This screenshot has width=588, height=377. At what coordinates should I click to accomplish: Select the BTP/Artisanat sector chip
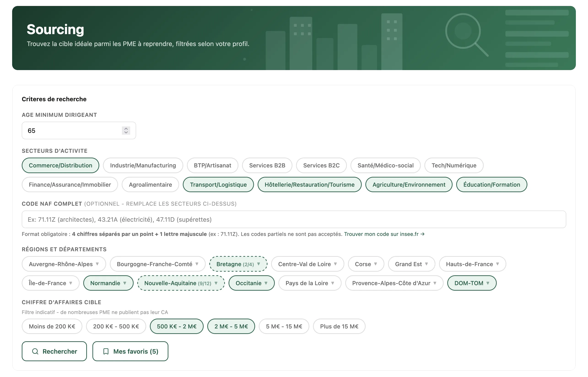[x=212, y=165]
